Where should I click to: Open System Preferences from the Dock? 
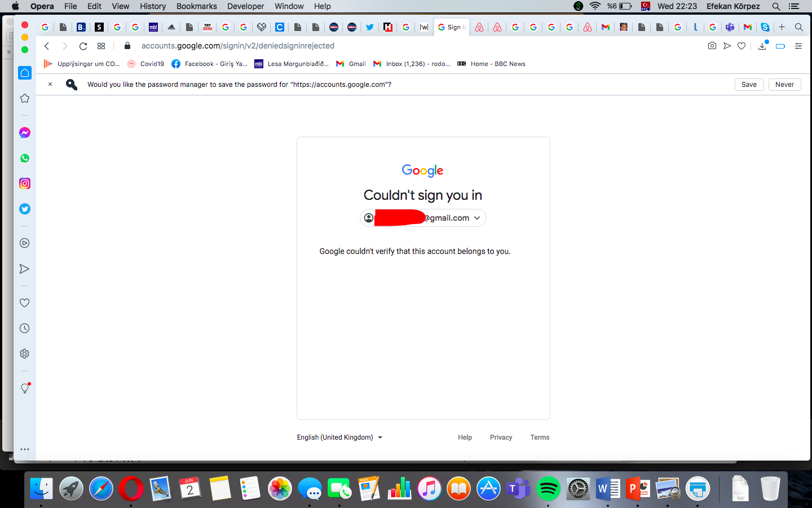coord(578,489)
